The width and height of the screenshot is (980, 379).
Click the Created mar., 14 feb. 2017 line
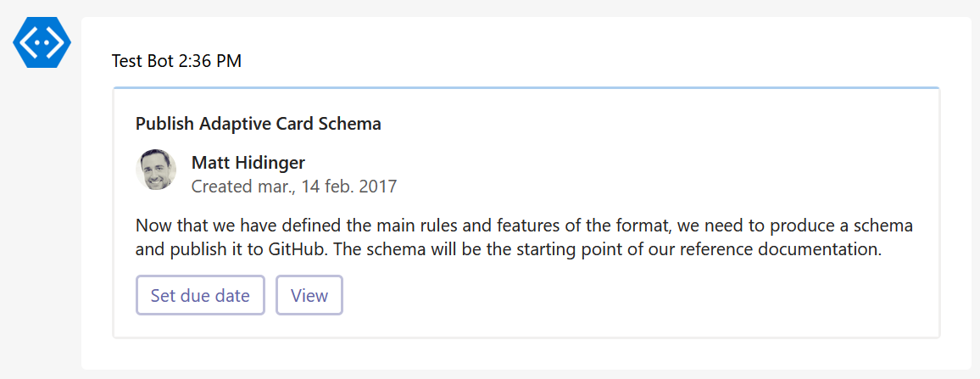[293, 187]
